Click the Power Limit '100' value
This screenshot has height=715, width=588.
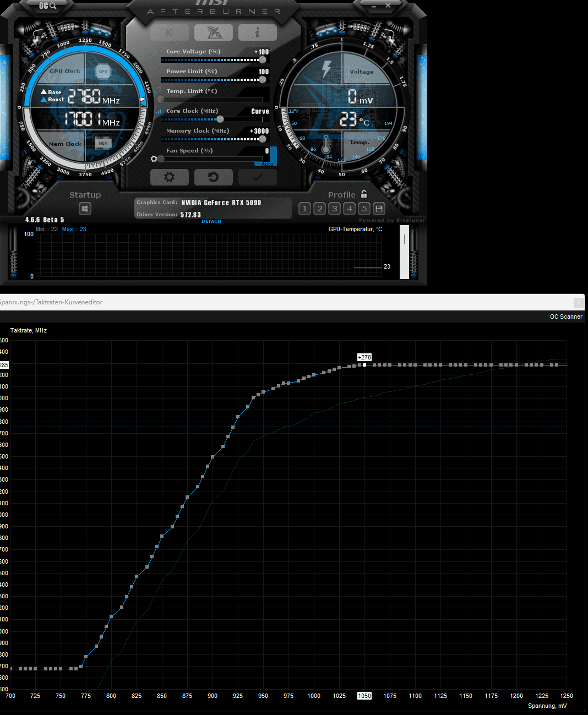pyautogui.click(x=264, y=72)
